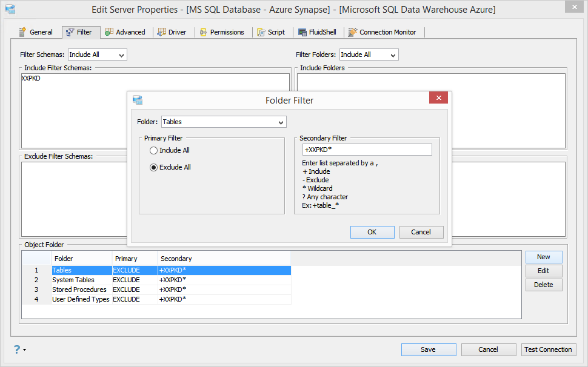
Task: Click the Connection Monitor tab icon
Action: (353, 32)
